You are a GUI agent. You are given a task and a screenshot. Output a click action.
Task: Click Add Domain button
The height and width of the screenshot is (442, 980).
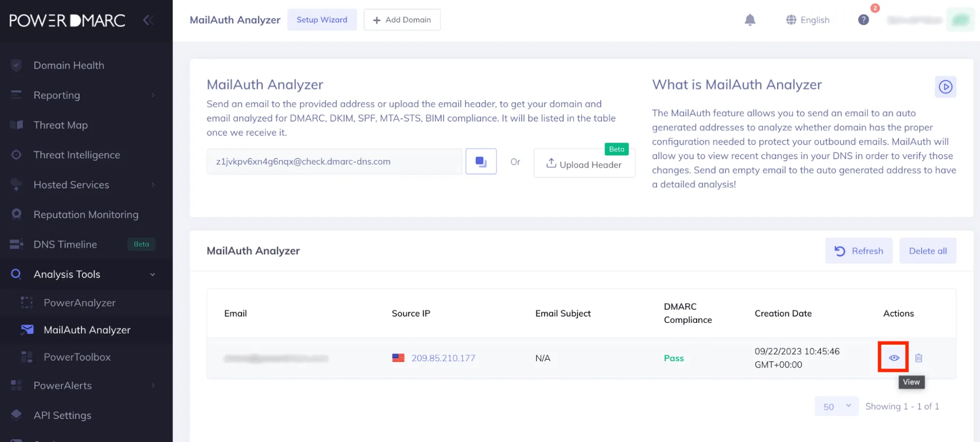(x=402, y=20)
